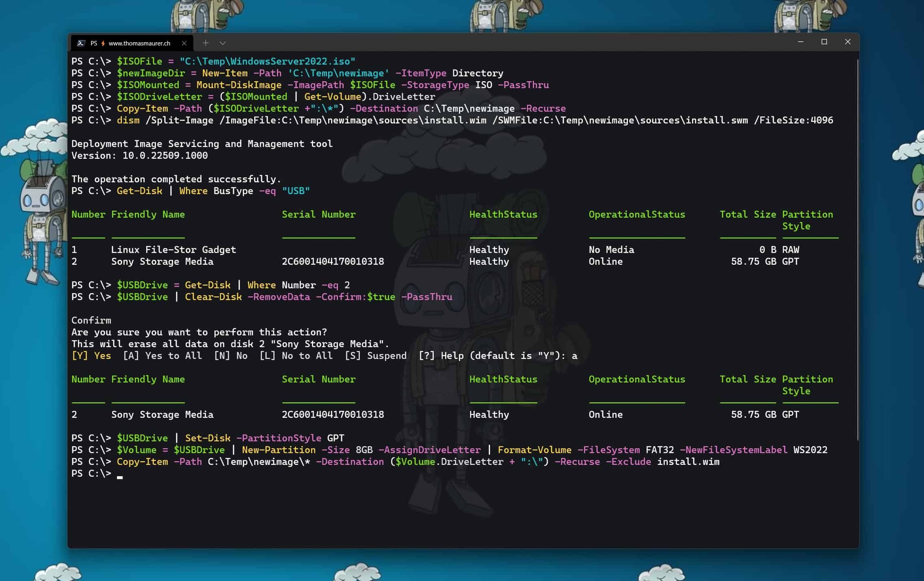Click the [Y] Yes confirmation option text

pyautogui.click(x=91, y=355)
